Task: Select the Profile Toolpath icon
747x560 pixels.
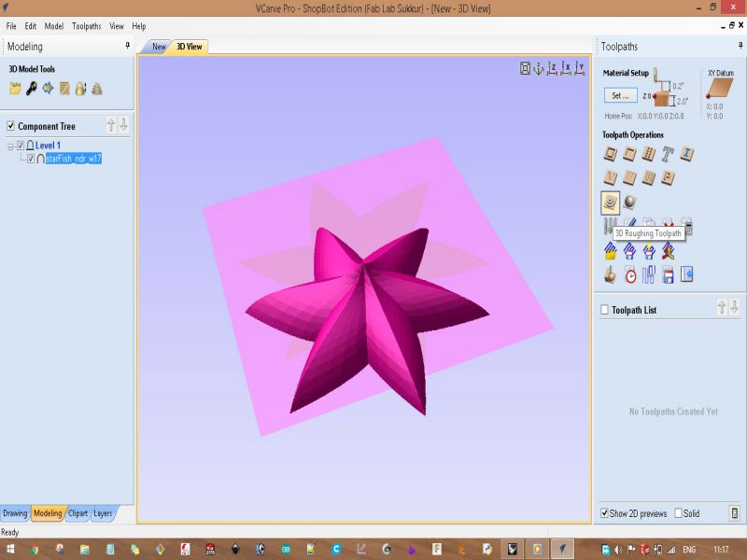Action: [611, 153]
